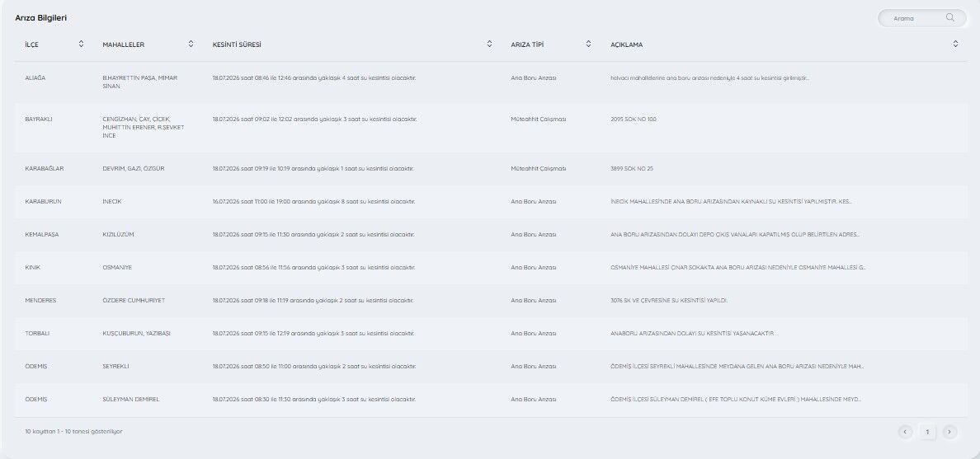Click ANABORU ARIZASINDAN DOLAYI SU KESİNTİSİ description

pyautogui.click(x=692, y=334)
